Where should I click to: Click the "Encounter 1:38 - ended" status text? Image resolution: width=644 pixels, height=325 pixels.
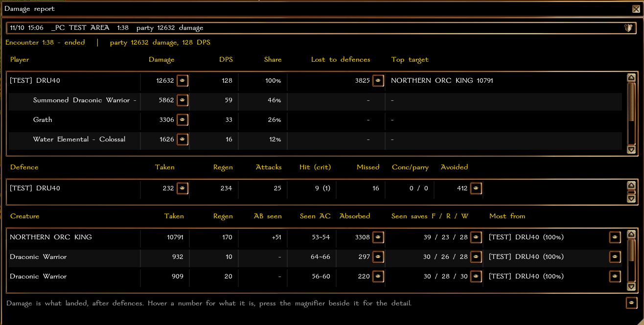pos(45,43)
